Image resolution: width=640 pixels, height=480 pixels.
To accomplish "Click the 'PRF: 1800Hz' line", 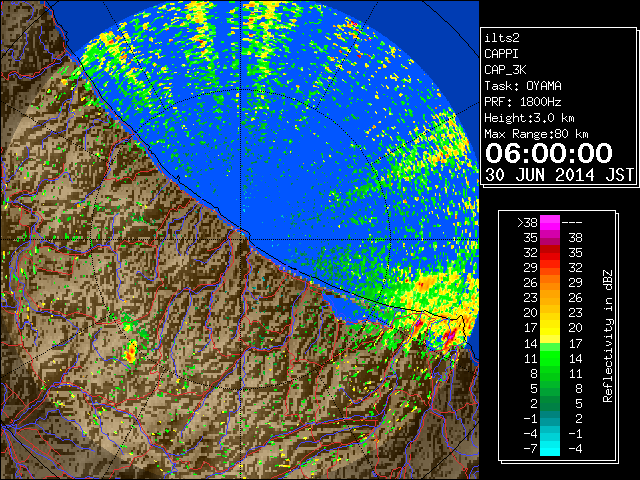I will 522,102.
